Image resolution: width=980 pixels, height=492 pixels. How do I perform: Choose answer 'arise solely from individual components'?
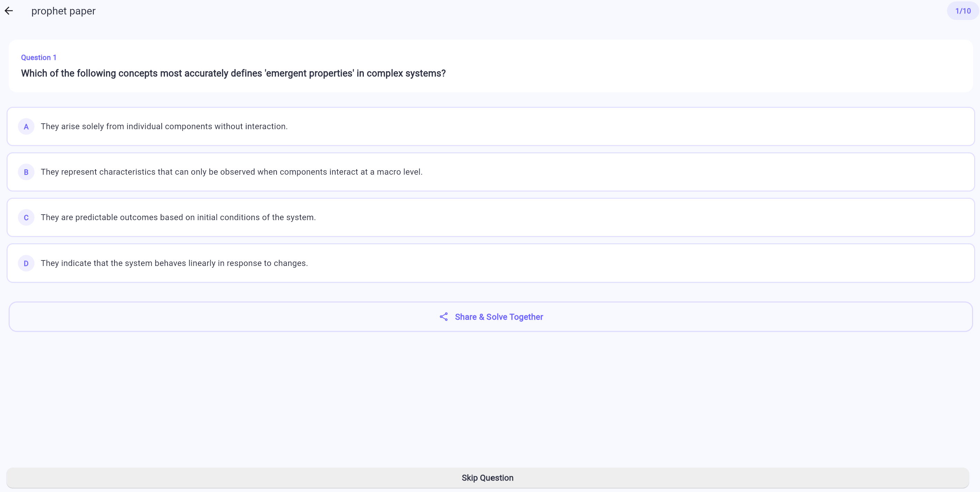coord(164,126)
